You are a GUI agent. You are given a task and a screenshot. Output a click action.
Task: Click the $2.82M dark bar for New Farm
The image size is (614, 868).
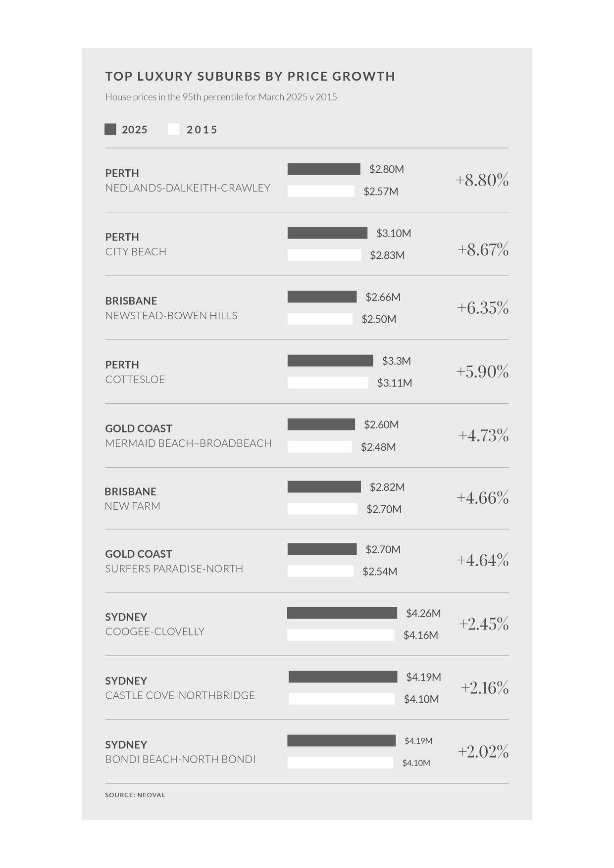324,487
